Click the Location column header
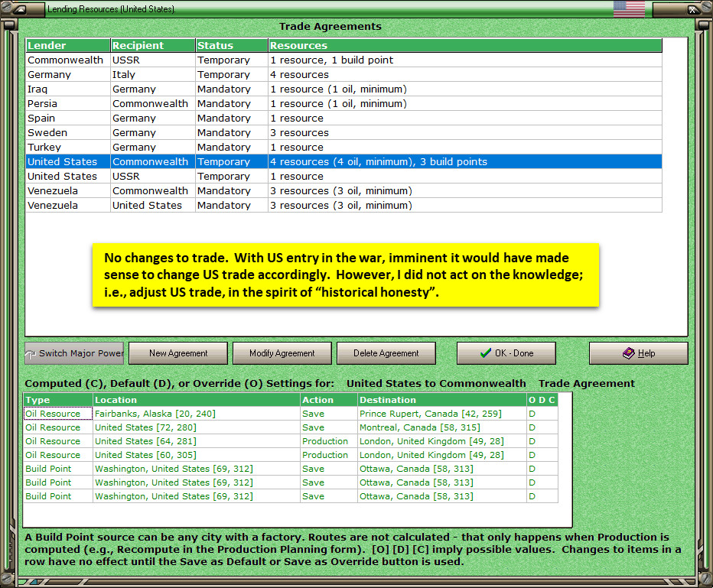713x588 pixels. (x=197, y=400)
